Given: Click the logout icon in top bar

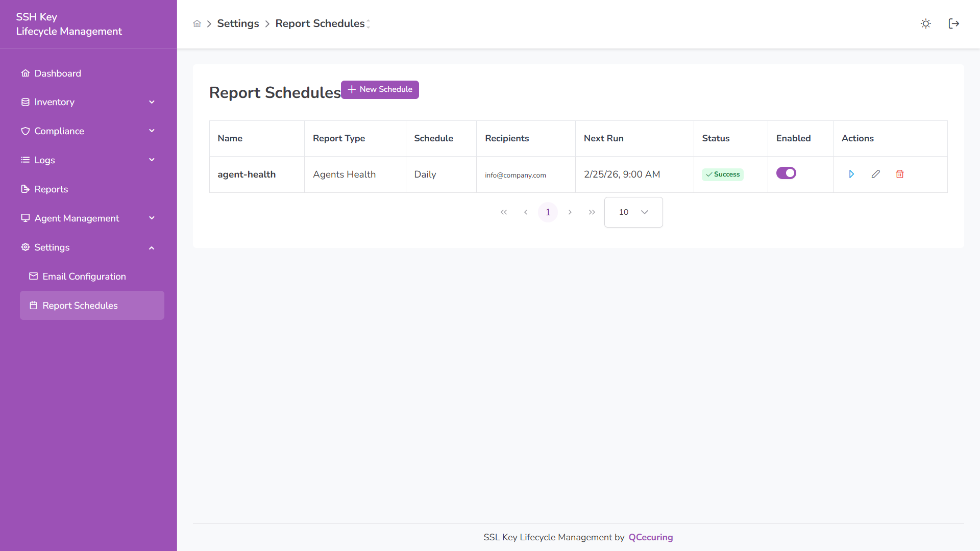Looking at the screenshot, I should (954, 23).
